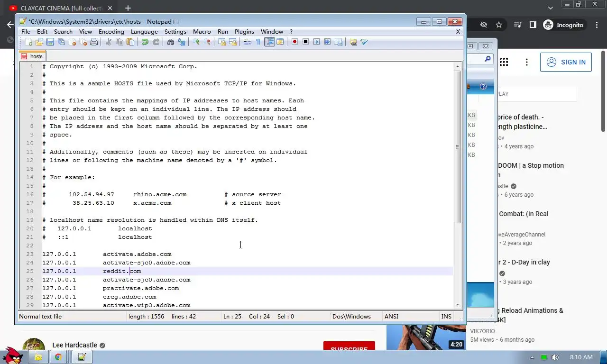The image size is (607, 364).
Task: Click the Save All toolbar icon
Action: [61, 42]
